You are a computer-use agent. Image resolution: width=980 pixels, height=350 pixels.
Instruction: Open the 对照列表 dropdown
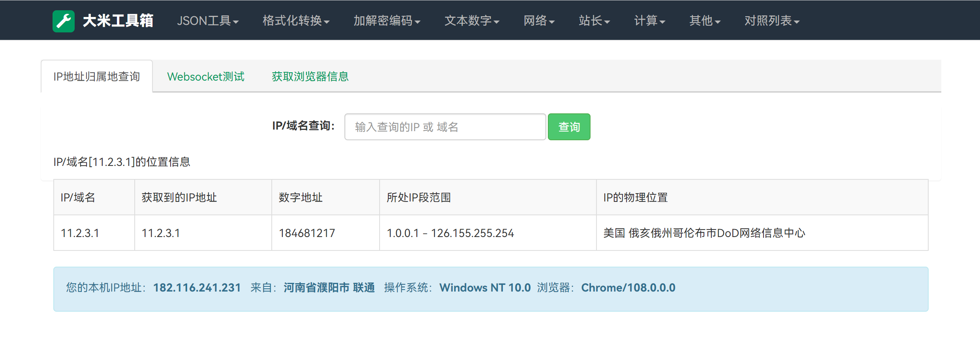point(771,21)
